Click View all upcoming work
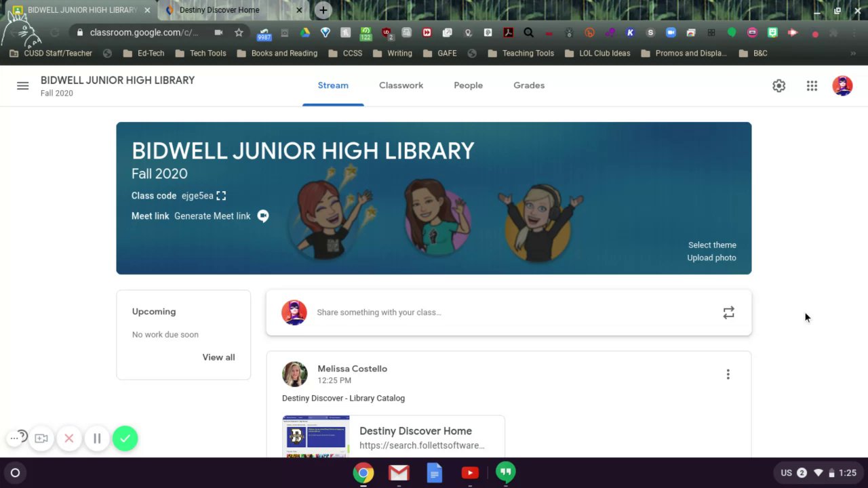 tap(218, 357)
